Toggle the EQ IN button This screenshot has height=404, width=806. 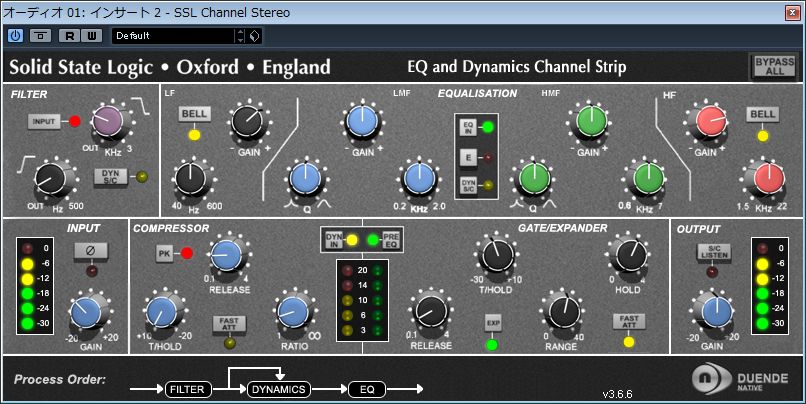tap(468, 127)
